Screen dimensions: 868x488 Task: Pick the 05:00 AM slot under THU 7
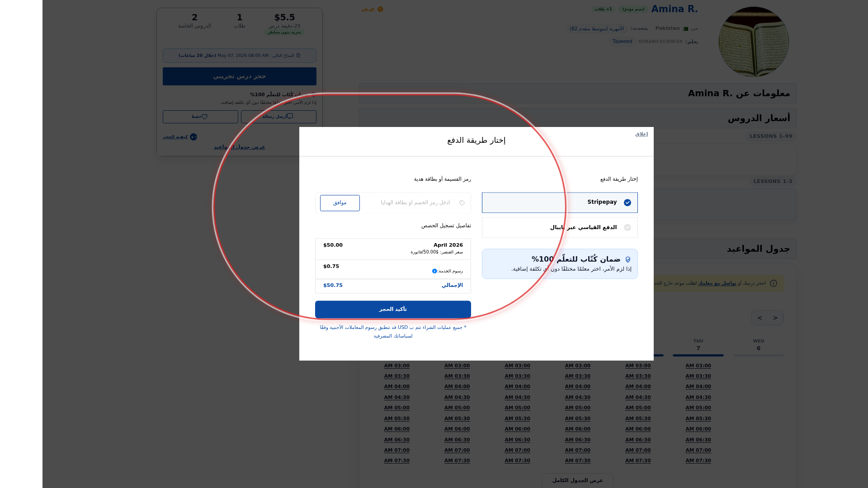(x=698, y=408)
